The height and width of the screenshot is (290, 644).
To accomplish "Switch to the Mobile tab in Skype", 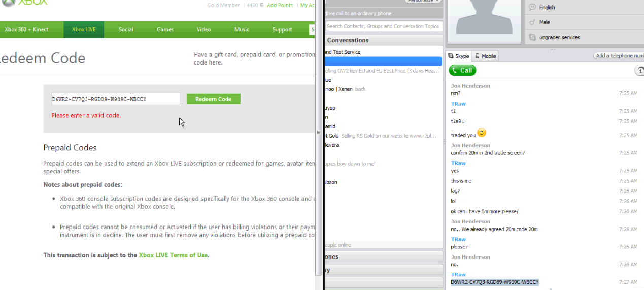I will click(486, 56).
